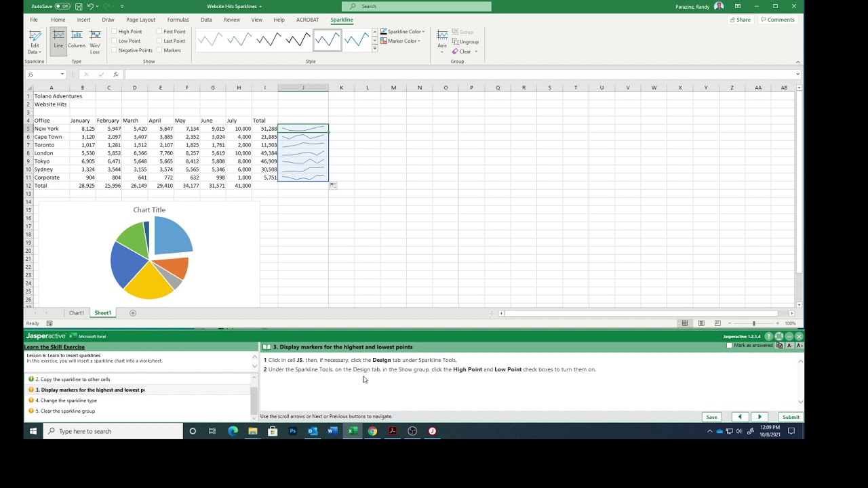Open step 4 Change the sparkline type
The image size is (868, 488).
pos(66,401)
